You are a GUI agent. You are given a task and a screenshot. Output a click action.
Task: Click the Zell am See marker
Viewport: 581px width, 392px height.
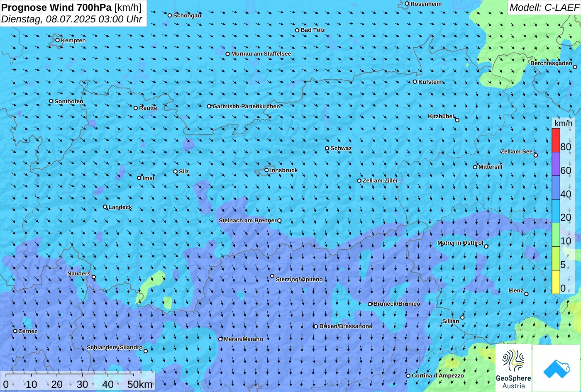(x=536, y=155)
